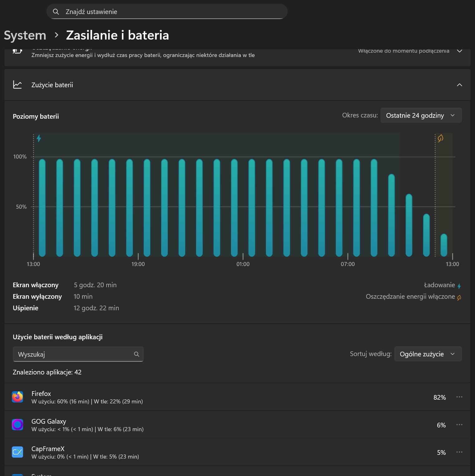Screen dimensions: 475x476
Task: Click the GOG Galaxy app icon
Action: click(x=17, y=425)
